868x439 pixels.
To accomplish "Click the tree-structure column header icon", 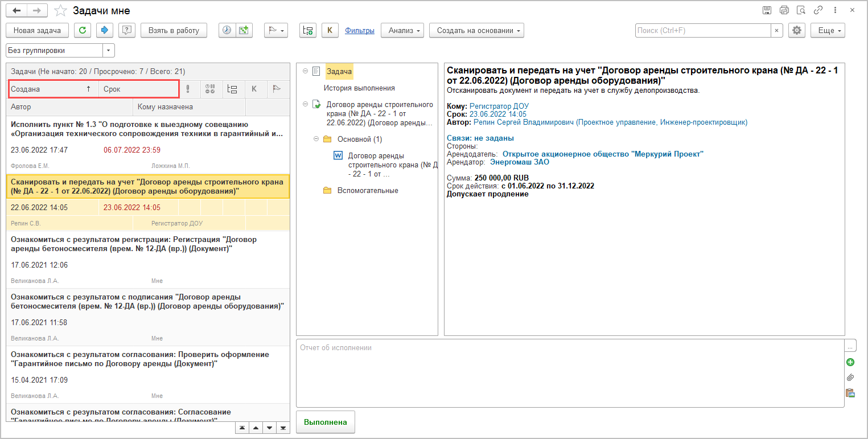I will (x=232, y=89).
